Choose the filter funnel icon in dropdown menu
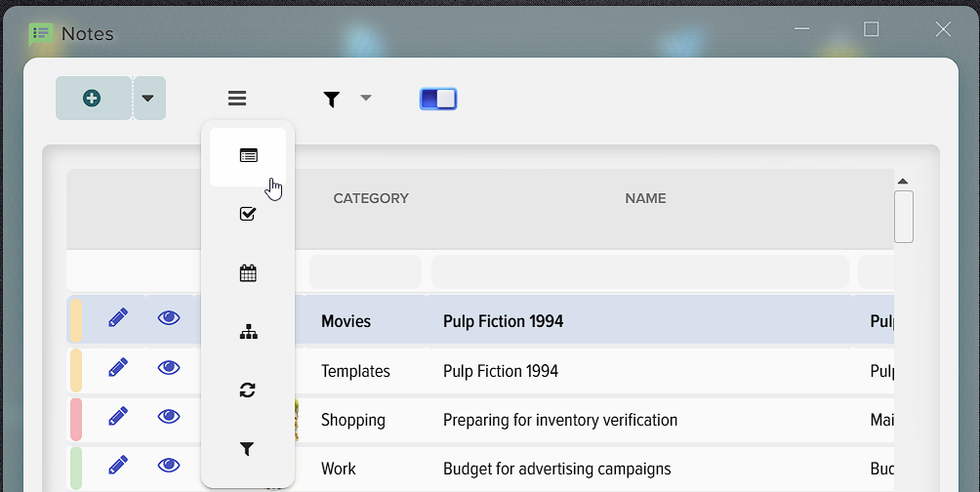Viewport: 980px width, 492px height. pyautogui.click(x=247, y=449)
